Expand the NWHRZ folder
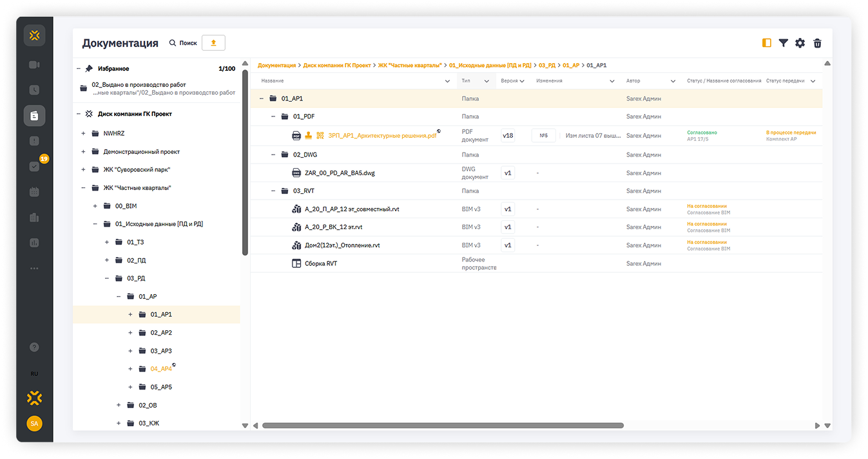The image size is (868, 459). click(83, 134)
